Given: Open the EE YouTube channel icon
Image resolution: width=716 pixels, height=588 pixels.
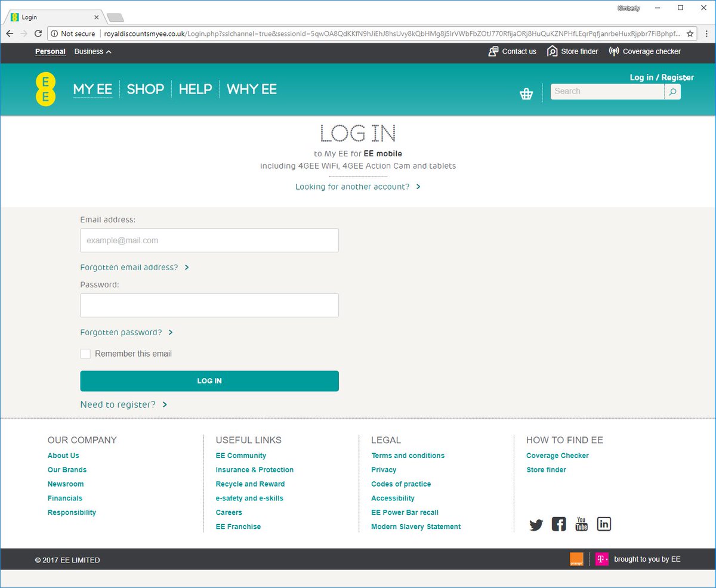Looking at the screenshot, I should 581,524.
